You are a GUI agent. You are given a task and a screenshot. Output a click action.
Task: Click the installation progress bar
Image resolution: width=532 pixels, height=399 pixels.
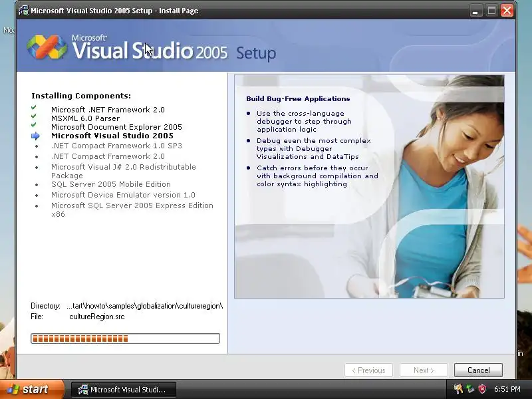point(125,338)
